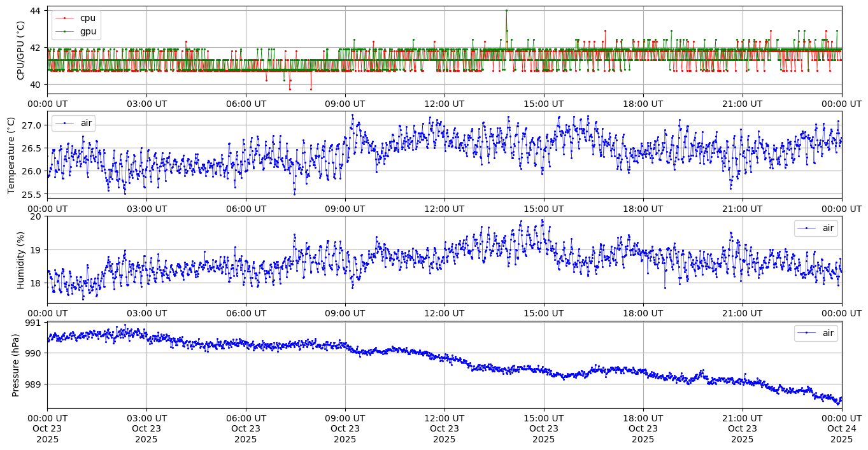Viewport: 868px width, 450px height.
Task: Click the 20 tick on Humidity axis
Action: click(35, 216)
